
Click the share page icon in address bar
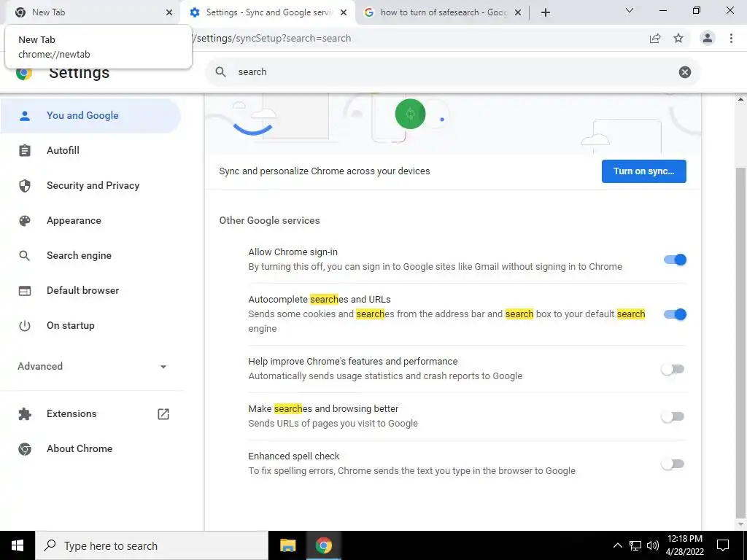(655, 38)
